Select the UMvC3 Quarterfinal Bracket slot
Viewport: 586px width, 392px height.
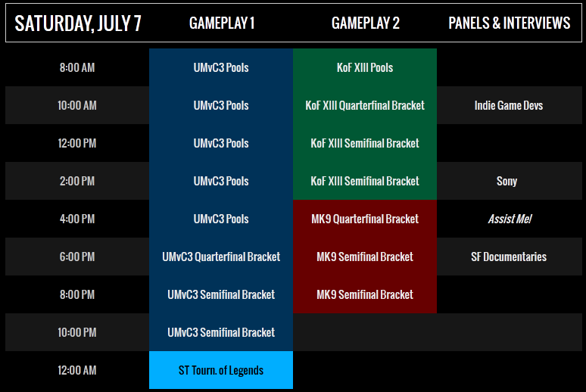pyautogui.click(x=221, y=257)
